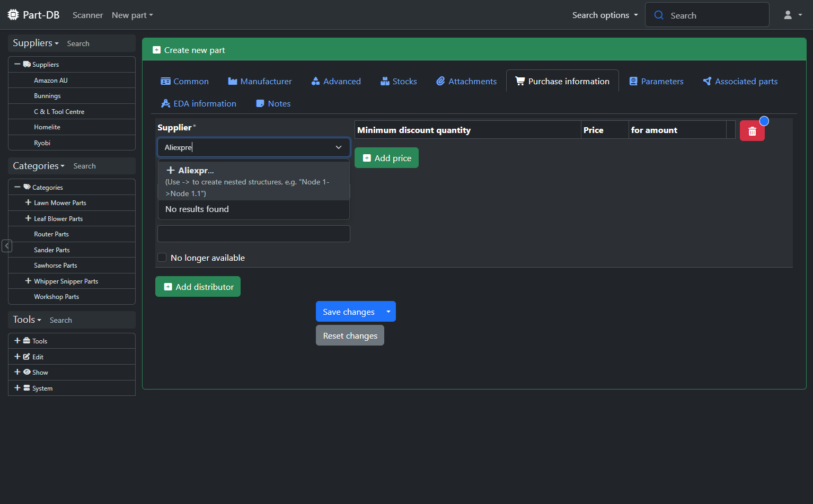Switch to the Attachments tab
The width and height of the screenshot is (813, 504).
[466, 81]
